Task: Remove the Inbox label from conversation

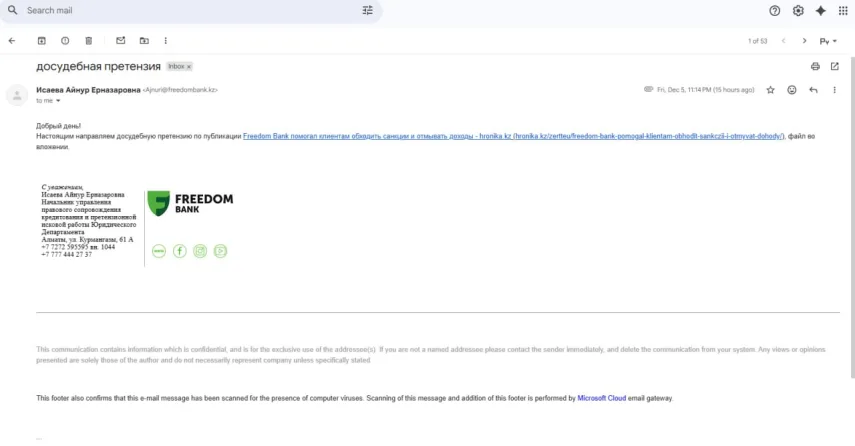Action: click(189, 66)
